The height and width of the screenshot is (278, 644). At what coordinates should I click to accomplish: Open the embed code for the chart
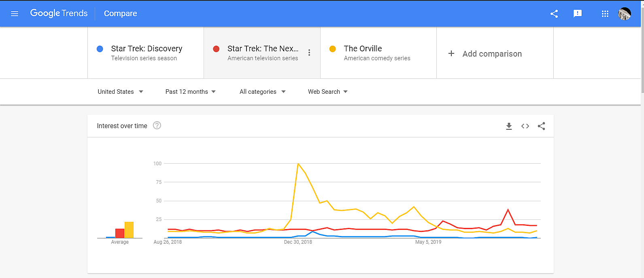tap(525, 126)
